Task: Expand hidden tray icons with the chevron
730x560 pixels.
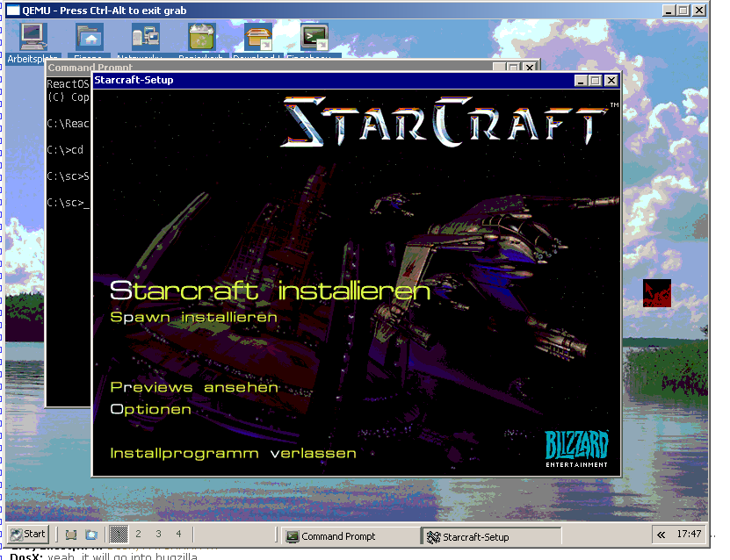Action: [661, 535]
